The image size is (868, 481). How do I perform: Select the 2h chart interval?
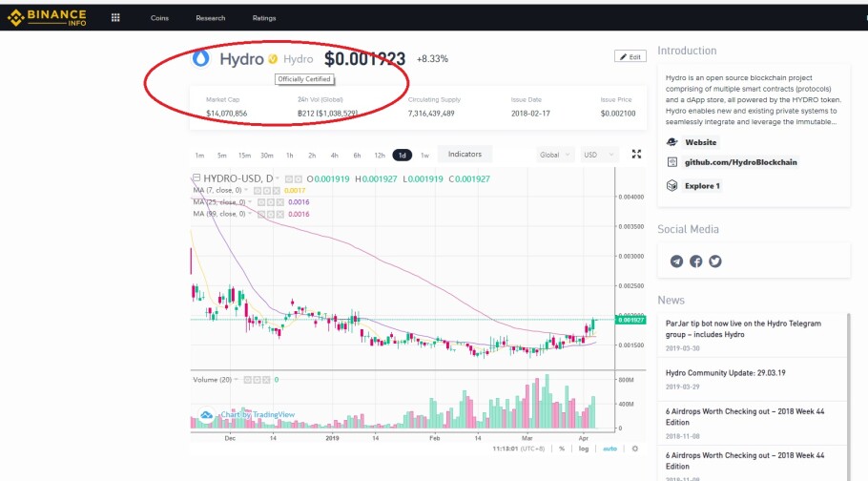click(312, 156)
